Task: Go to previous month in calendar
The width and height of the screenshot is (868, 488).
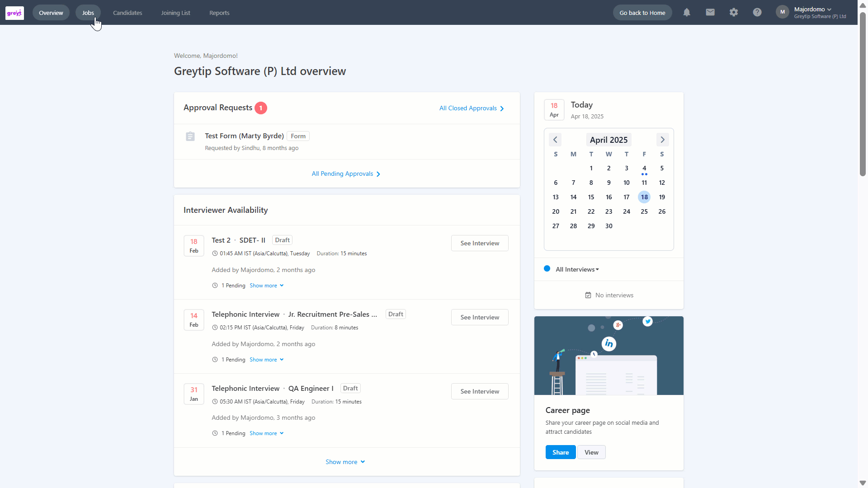Action: click(x=555, y=140)
